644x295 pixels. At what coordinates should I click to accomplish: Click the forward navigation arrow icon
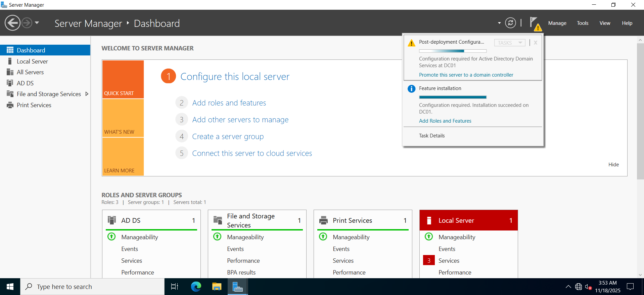pyautogui.click(x=27, y=23)
